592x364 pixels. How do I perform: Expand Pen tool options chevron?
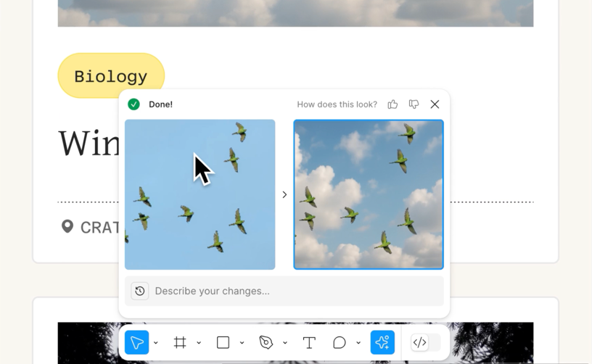pos(285,343)
